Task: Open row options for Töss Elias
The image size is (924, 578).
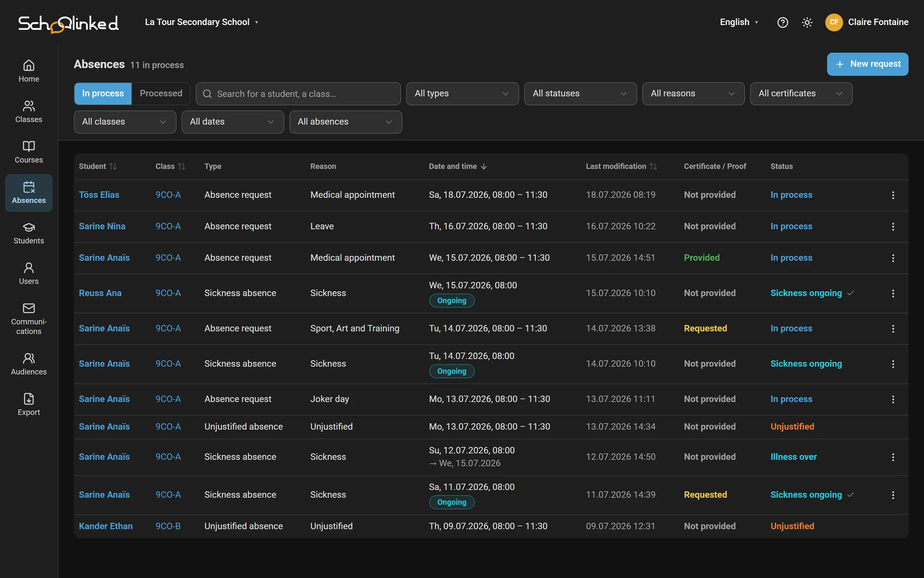Action: pos(893,195)
